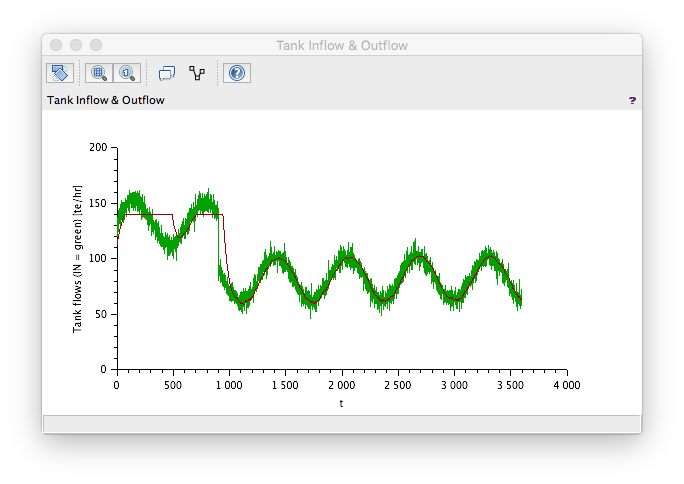Click the window zoom button

click(96, 45)
